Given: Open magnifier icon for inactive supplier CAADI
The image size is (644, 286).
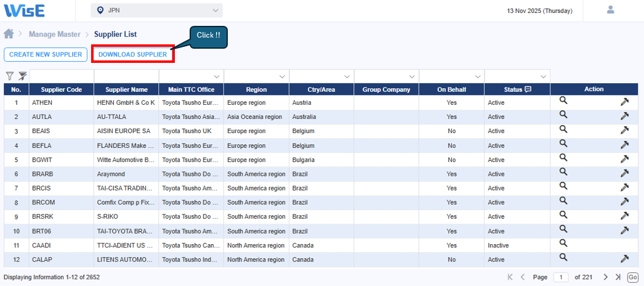Looking at the screenshot, I should [x=563, y=244].
